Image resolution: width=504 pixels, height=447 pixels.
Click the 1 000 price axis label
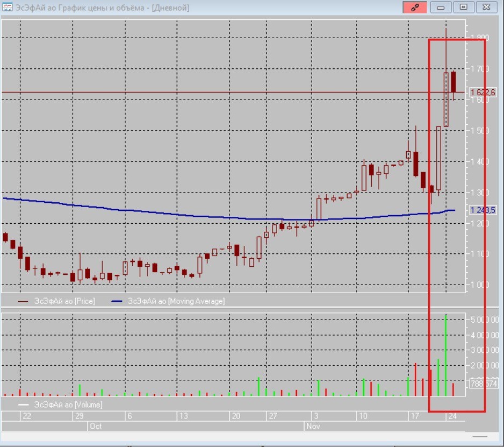point(480,285)
